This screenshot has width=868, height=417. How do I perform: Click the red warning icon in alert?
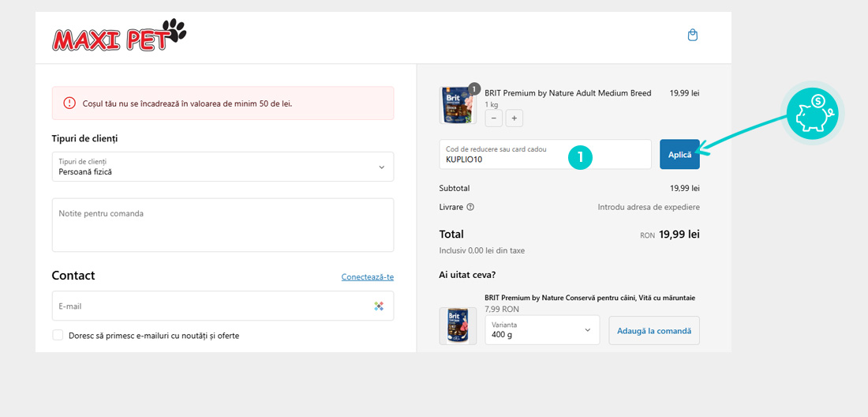pyautogui.click(x=69, y=103)
